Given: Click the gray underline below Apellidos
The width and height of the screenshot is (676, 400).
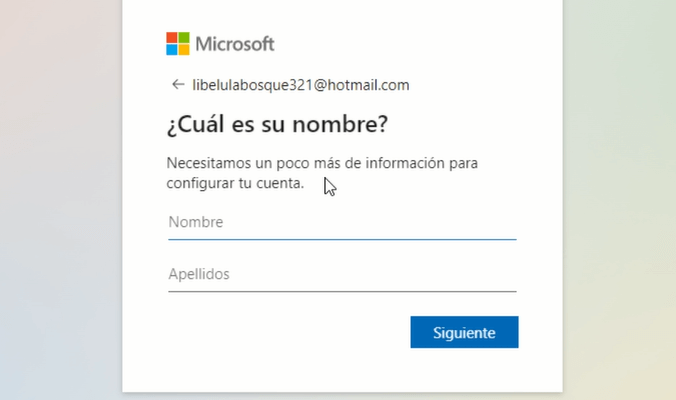Looking at the screenshot, I should point(342,291).
